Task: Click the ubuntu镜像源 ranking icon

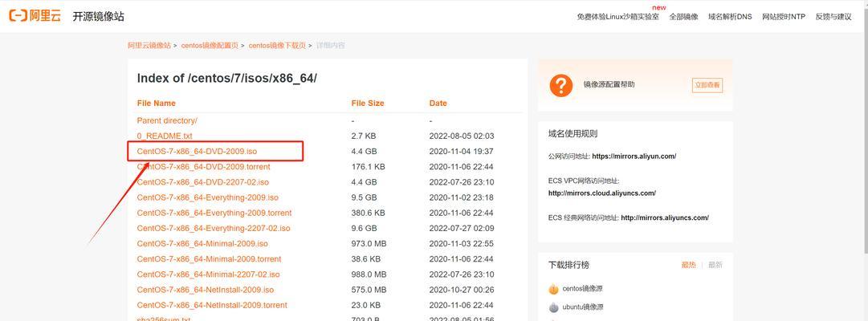Action: tap(553, 307)
